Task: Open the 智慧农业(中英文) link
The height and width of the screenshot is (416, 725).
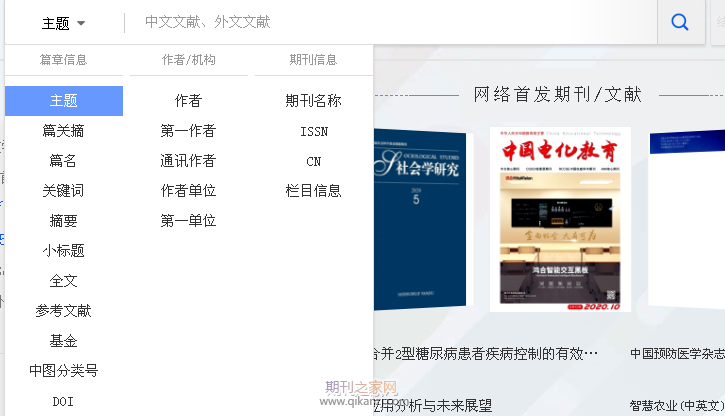Action: coord(677,406)
